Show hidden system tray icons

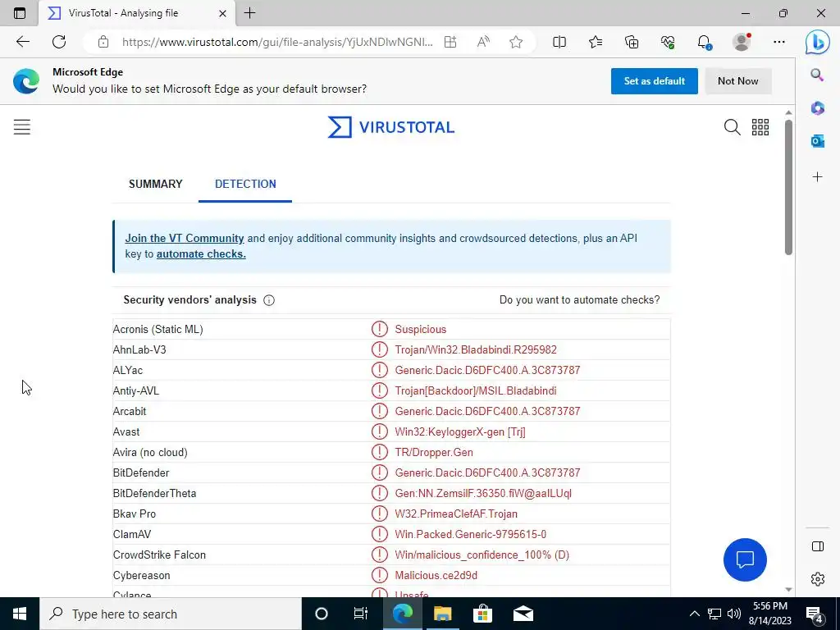pyautogui.click(x=694, y=614)
